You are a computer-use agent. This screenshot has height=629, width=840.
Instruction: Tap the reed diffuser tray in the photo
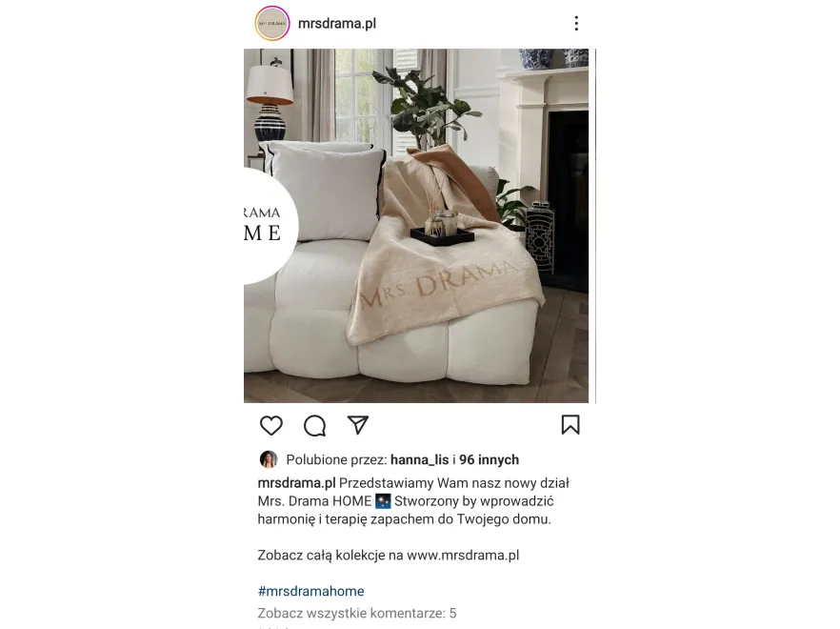point(442,228)
